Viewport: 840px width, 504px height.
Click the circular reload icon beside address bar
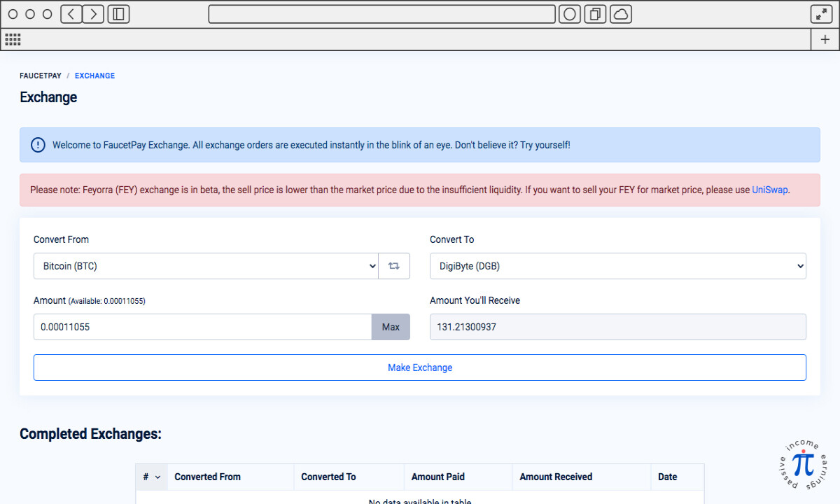(x=570, y=14)
